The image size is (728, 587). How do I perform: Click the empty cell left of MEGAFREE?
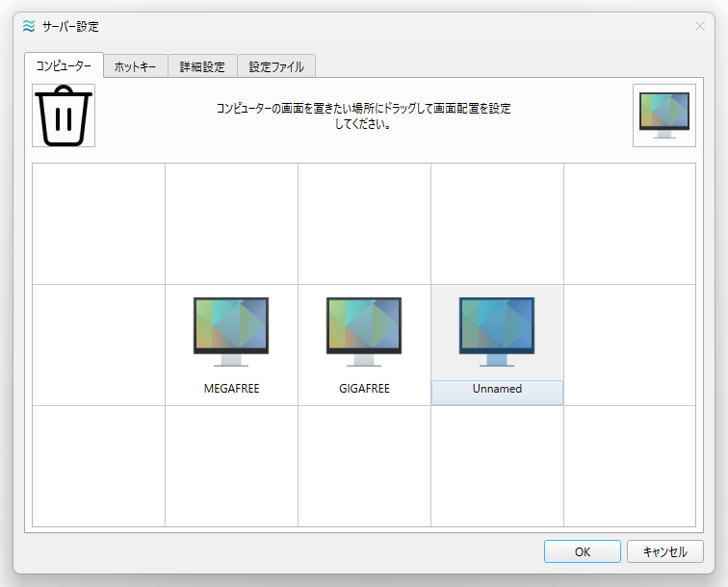click(98, 345)
